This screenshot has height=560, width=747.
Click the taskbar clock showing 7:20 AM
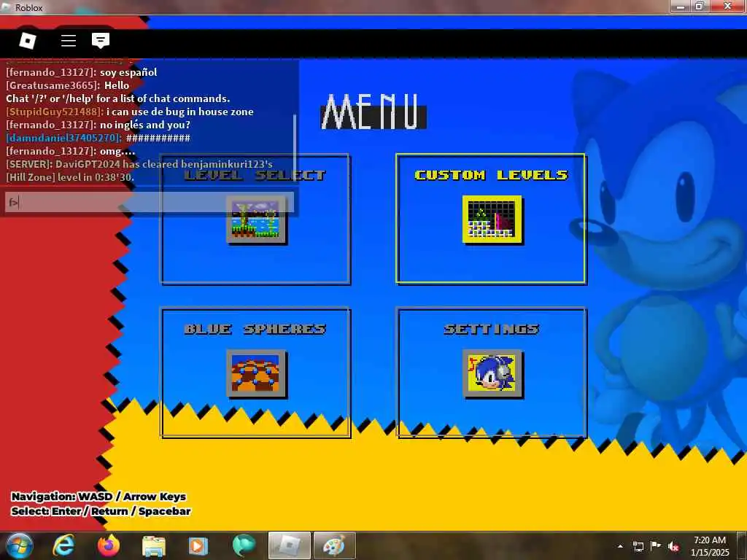coord(710,546)
